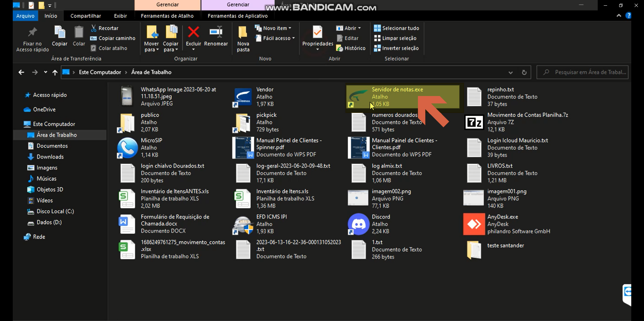Screen dimensions: 644x321
Task: Click the Renomear icon
Action: click(216, 32)
